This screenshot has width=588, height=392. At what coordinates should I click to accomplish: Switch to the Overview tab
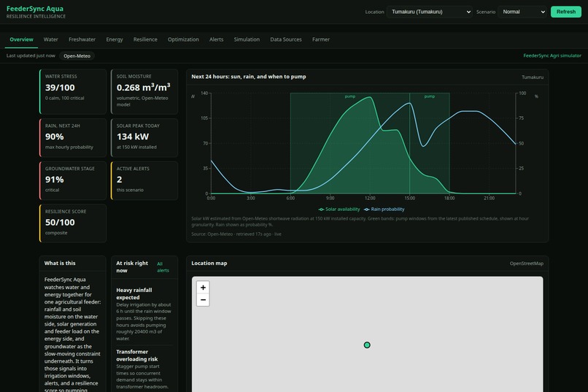click(x=21, y=39)
